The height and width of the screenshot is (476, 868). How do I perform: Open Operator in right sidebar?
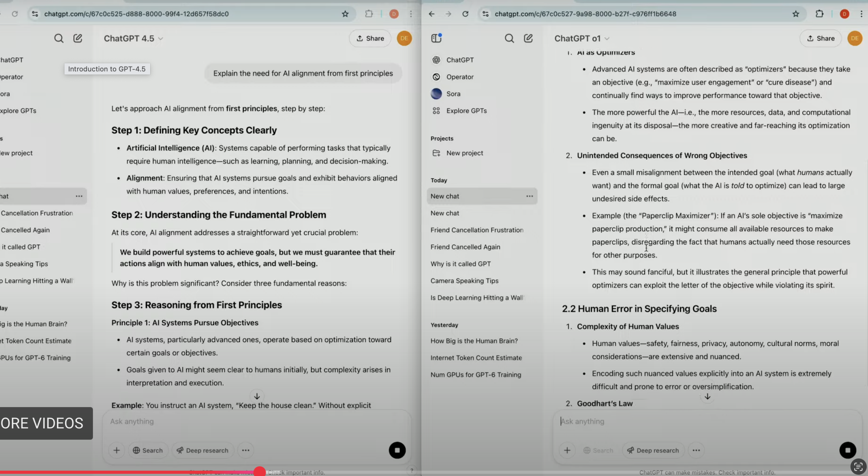(482, 77)
